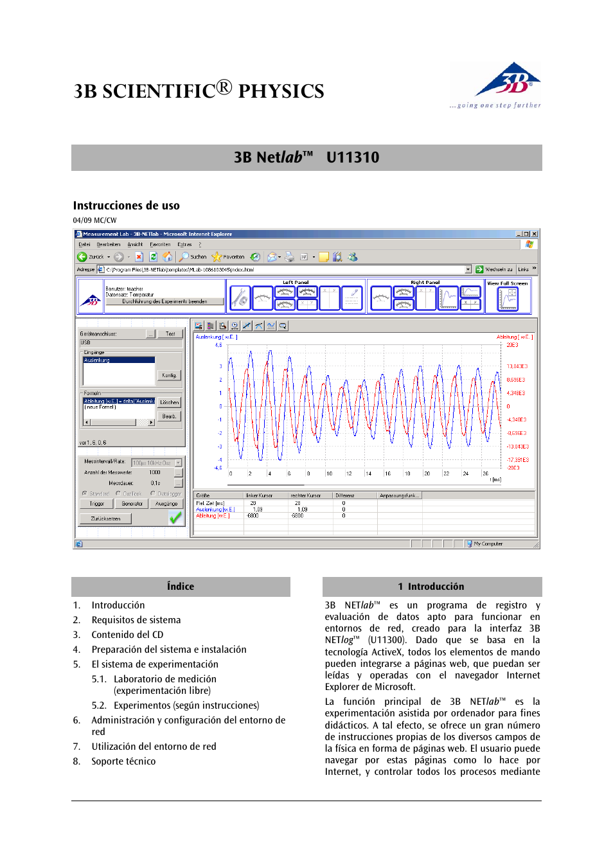The height and width of the screenshot is (868, 613).
Task: Click the Home house icon
Action: (167, 257)
